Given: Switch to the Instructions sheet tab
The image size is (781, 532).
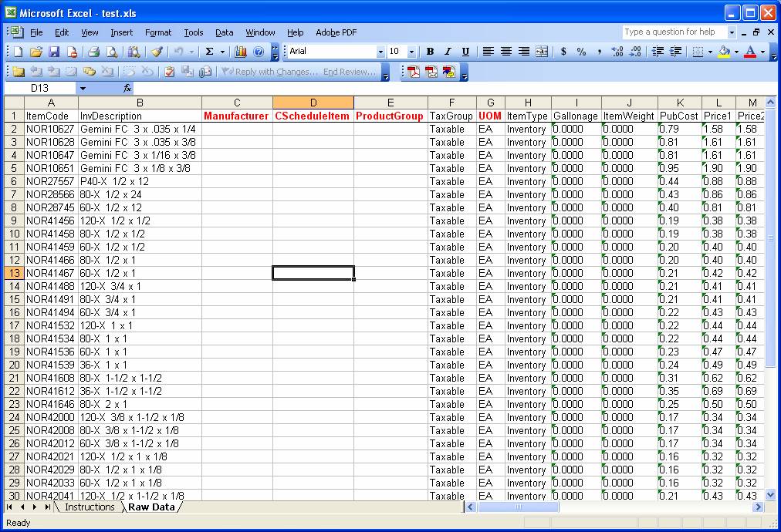Looking at the screenshot, I should pos(90,507).
